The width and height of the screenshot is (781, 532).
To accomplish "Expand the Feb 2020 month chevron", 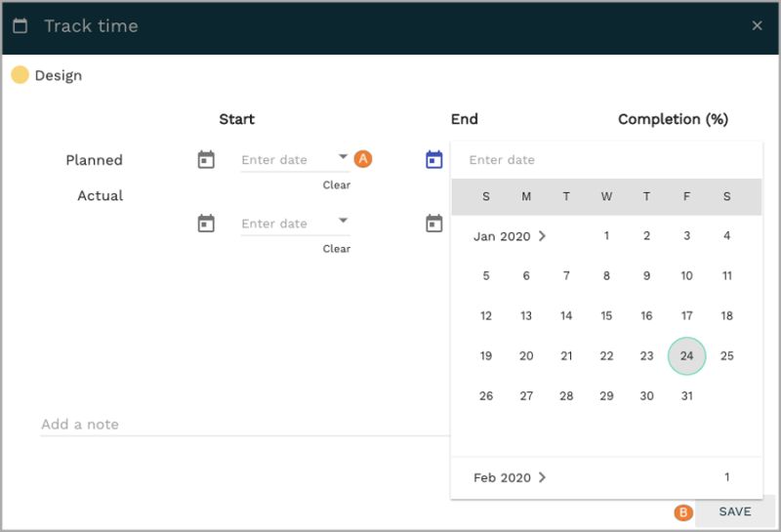I will [543, 477].
